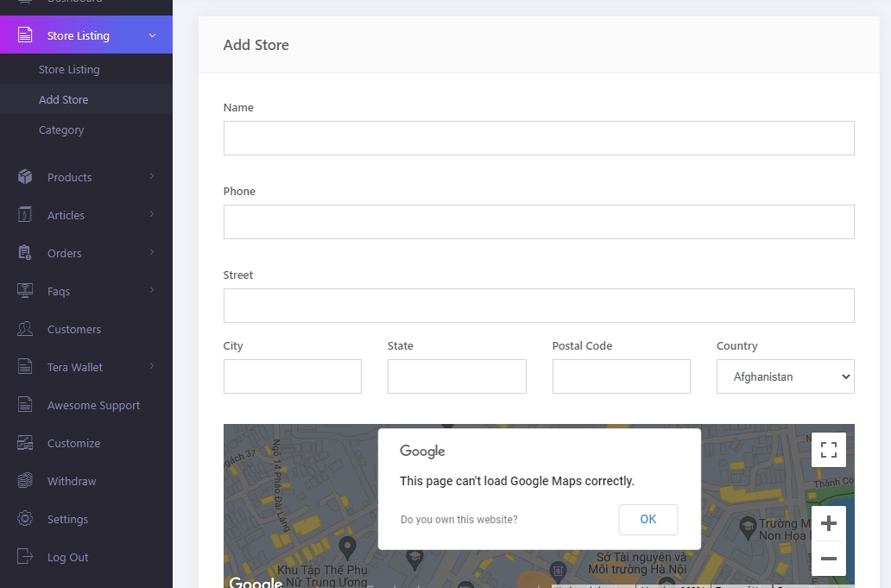The width and height of the screenshot is (891, 588).
Task: Click the Products box icon in sidebar
Action: pyautogui.click(x=25, y=177)
